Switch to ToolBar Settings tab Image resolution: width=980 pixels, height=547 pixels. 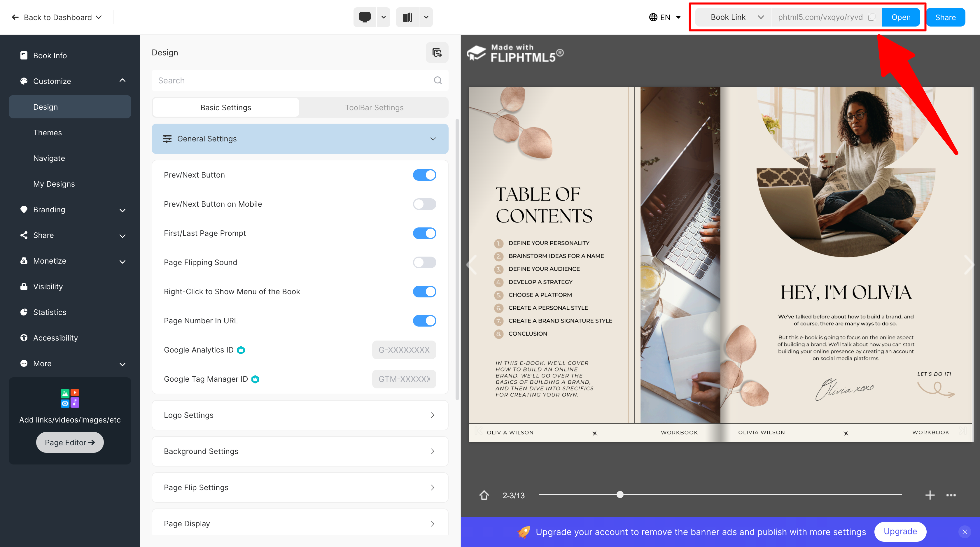click(x=374, y=108)
